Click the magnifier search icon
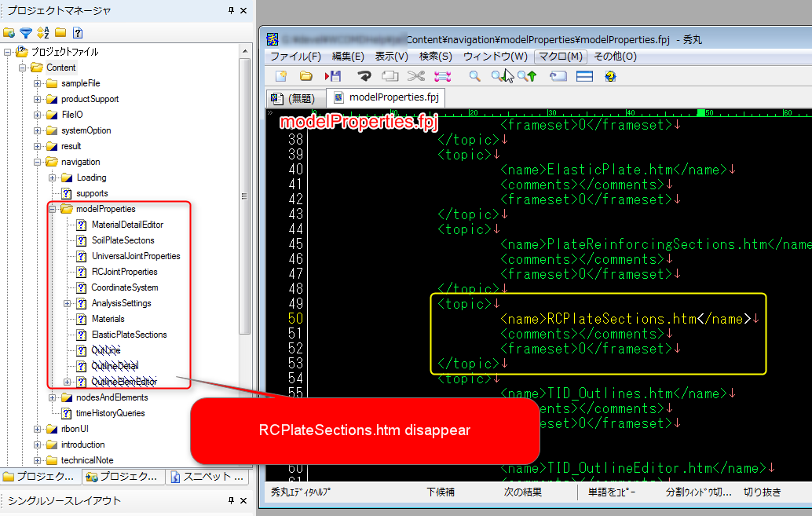This screenshot has width=812, height=516. click(475, 76)
